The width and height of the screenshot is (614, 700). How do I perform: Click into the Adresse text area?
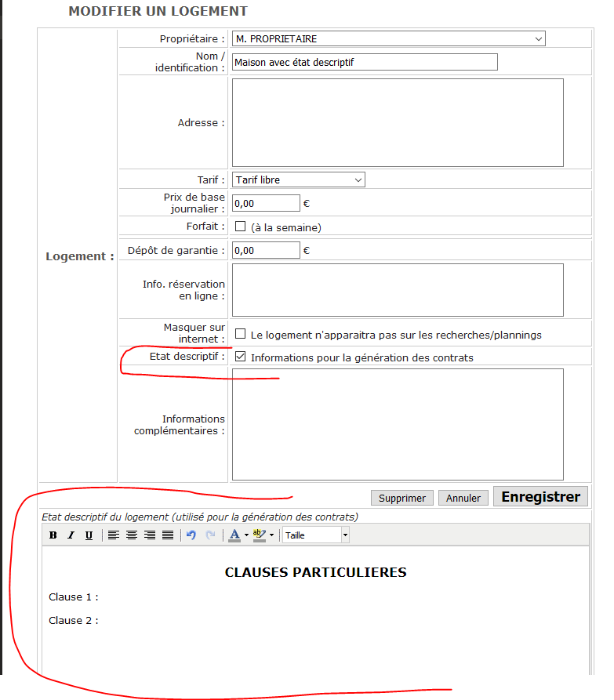(398, 123)
